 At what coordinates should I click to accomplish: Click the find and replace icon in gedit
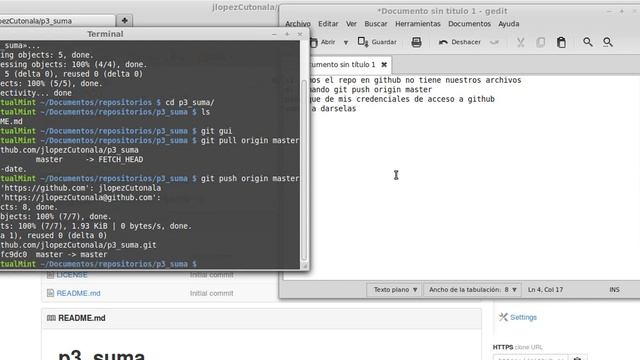608,42
